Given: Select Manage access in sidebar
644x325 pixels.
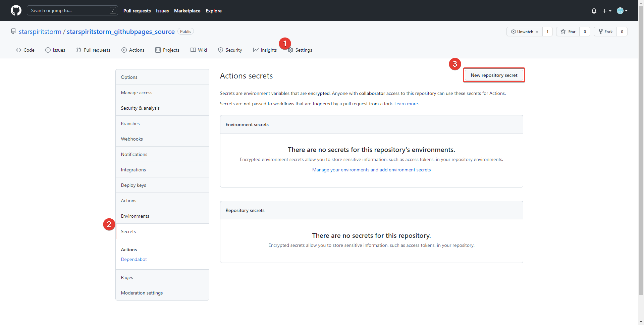Looking at the screenshot, I should click(x=162, y=93).
